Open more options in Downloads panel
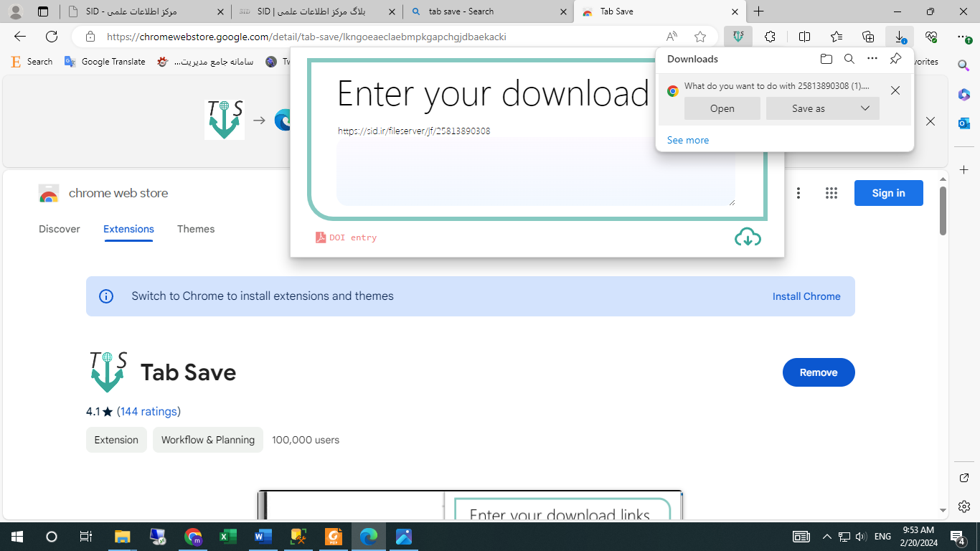Viewport: 980px width, 551px height. (872, 59)
